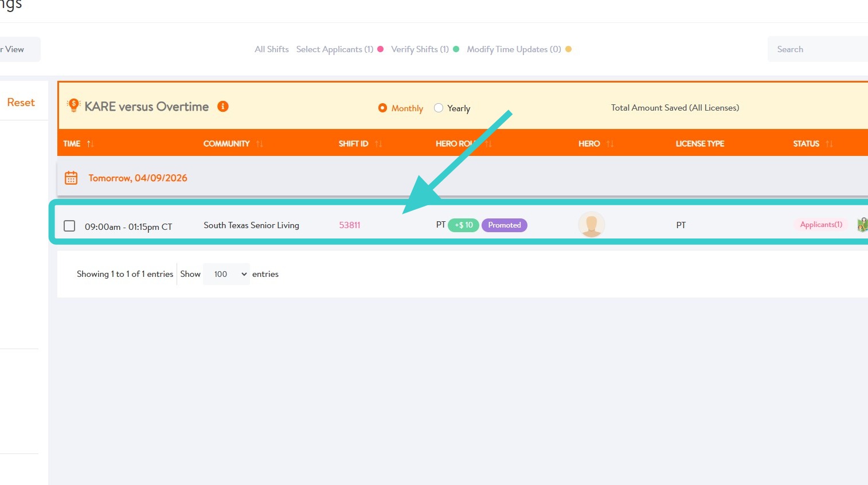Open shift ID 53811 link
This screenshot has width=868, height=485.
[350, 225]
